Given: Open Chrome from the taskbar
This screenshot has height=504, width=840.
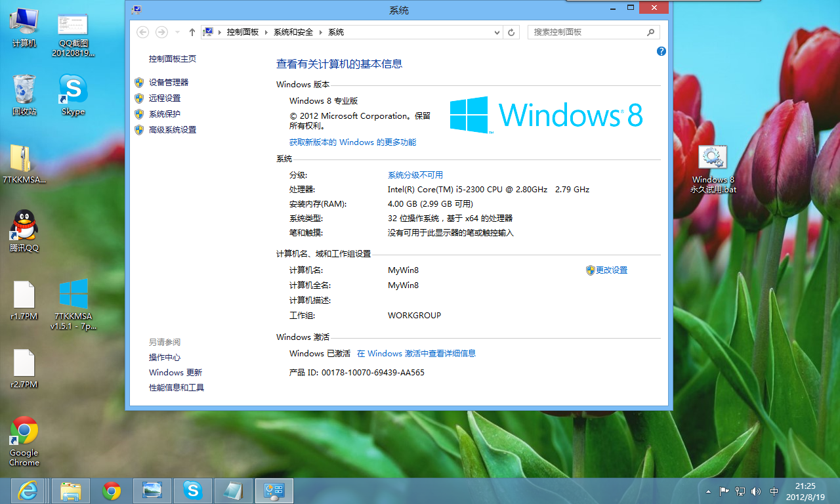Looking at the screenshot, I should click(111, 490).
